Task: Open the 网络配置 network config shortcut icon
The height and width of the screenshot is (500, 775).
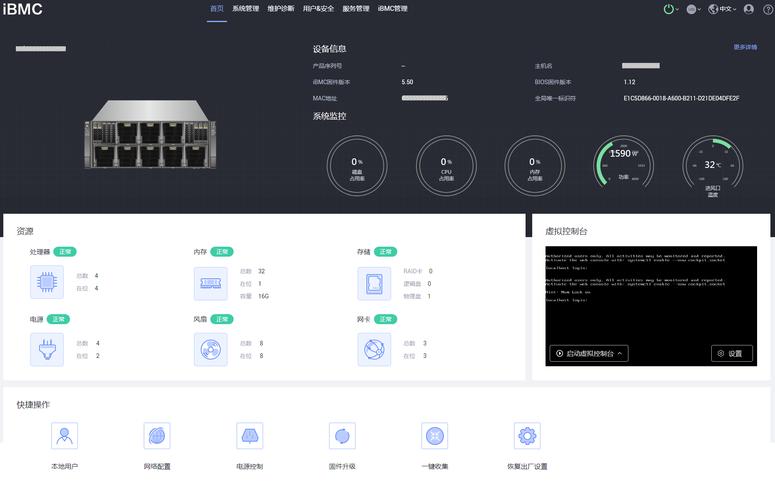Action: point(157,436)
